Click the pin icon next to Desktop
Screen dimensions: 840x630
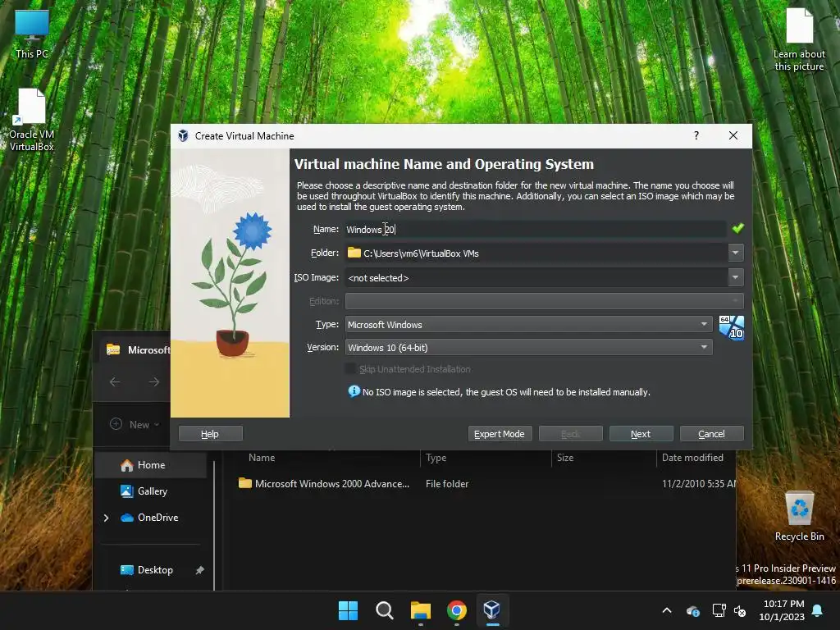point(199,570)
